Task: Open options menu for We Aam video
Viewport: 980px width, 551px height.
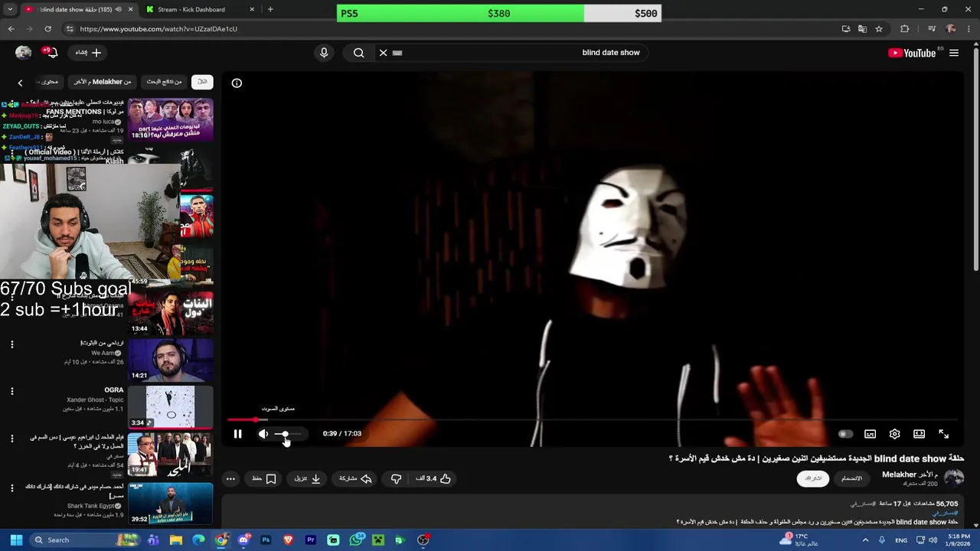Action: [x=12, y=344]
